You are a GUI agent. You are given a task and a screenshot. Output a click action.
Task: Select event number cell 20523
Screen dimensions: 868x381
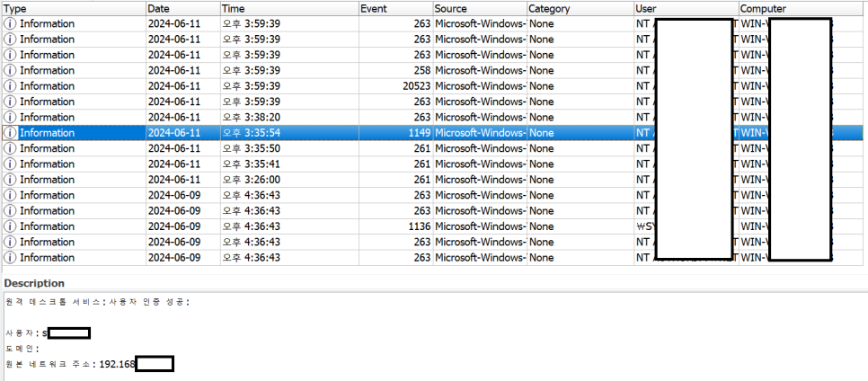coord(395,86)
